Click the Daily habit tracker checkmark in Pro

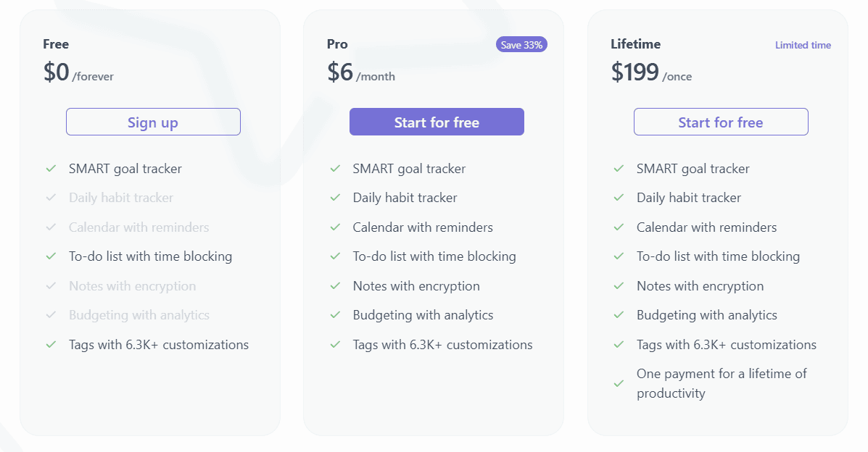point(334,197)
